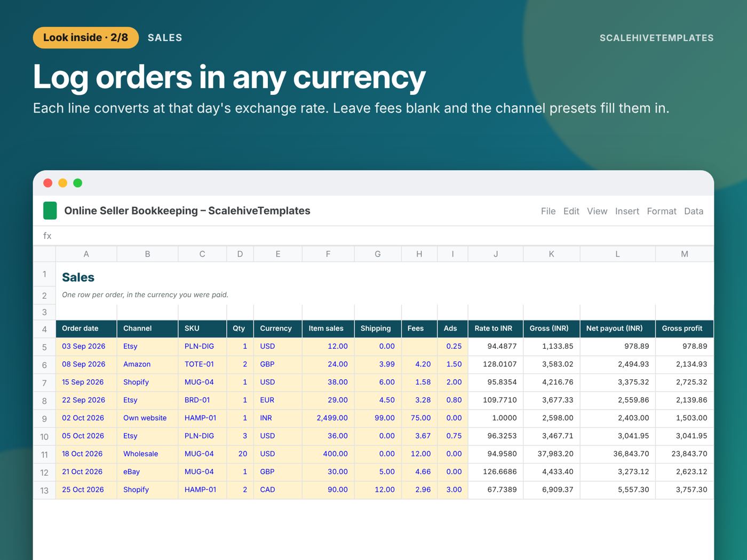Select column A header

(86, 254)
